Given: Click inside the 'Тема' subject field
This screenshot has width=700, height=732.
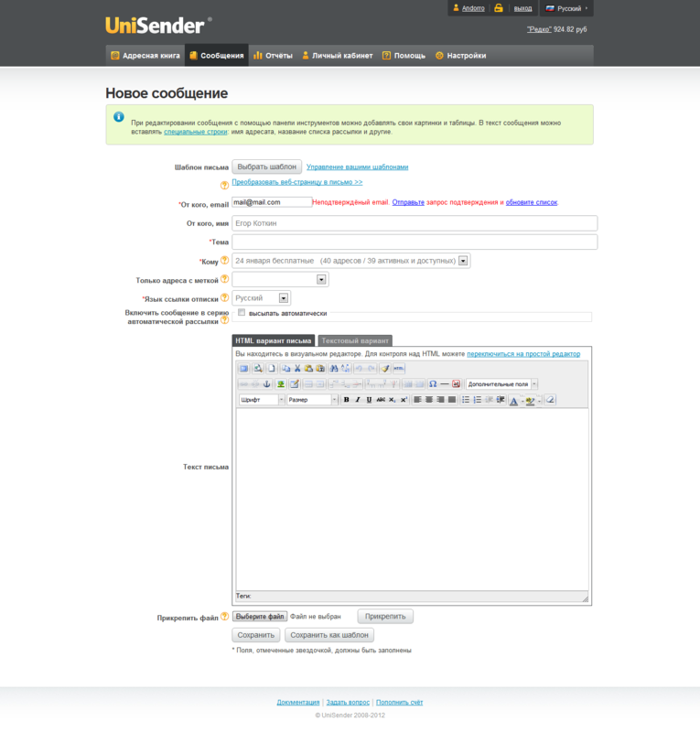Looking at the screenshot, I should click(415, 242).
